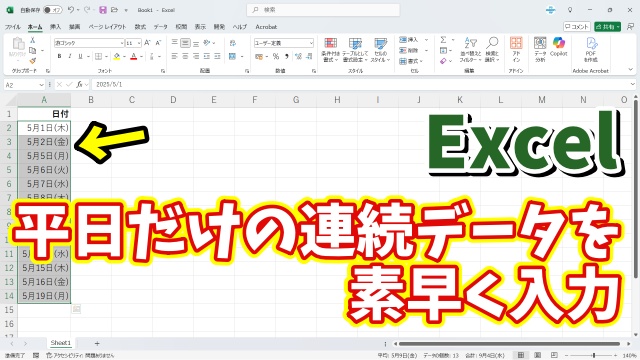Toggle the AutoSave switch
Image resolution: width=640 pixels, height=360 pixels.
click(x=53, y=10)
